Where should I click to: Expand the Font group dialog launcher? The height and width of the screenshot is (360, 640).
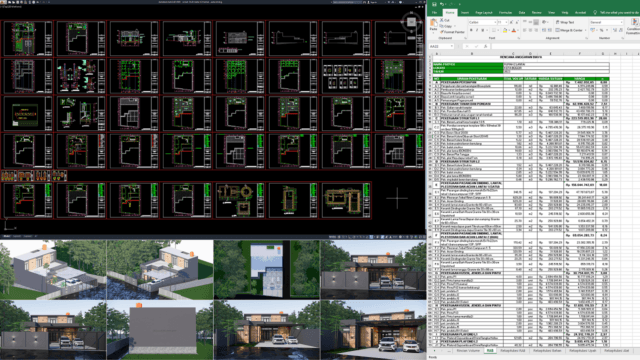pos(519,38)
